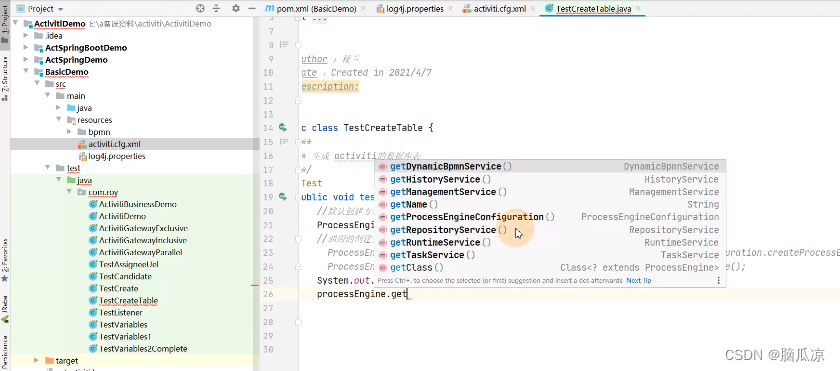Place the cursor after processEngine.get on line 26
Viewport: 840px width, 371px height.
click(408, 294)
